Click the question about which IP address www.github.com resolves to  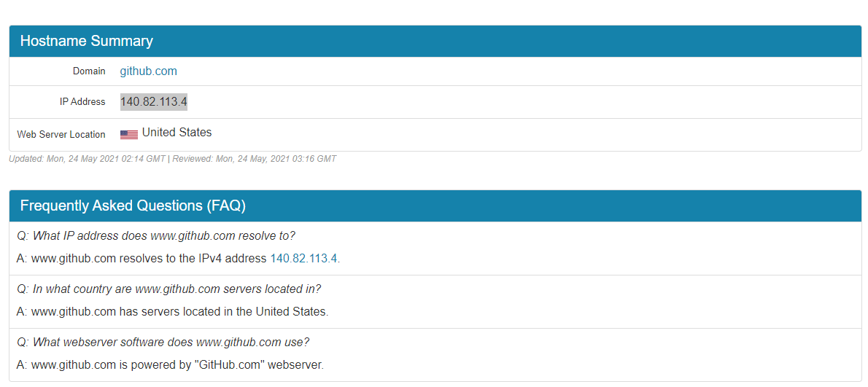point(155,236)
